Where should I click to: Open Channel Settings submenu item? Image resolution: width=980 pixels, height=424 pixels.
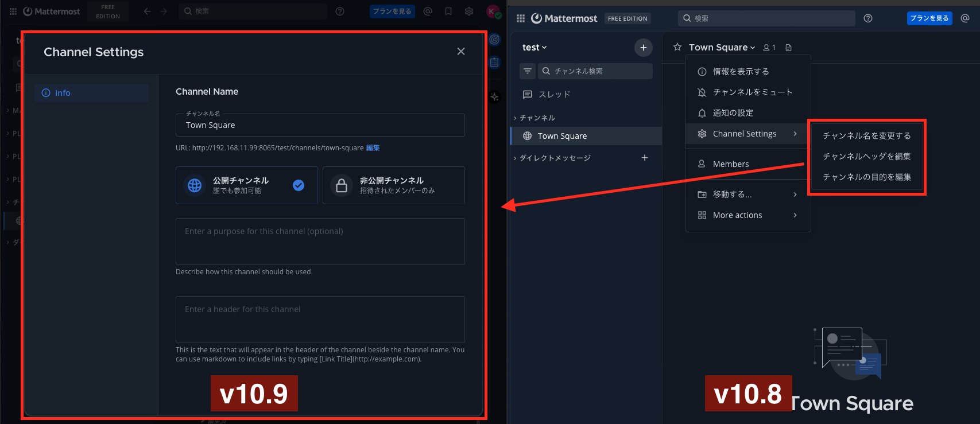748,134
